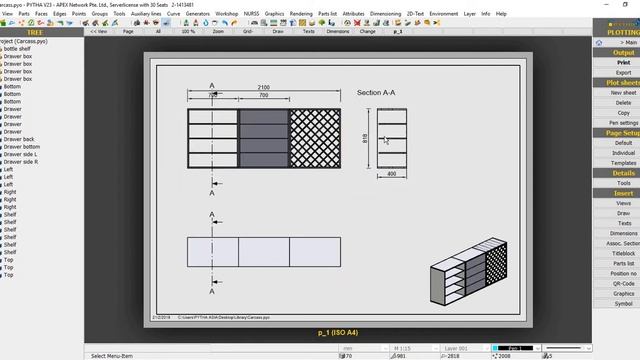Image resolution: width=640 pixels, height=360 pixels.
Task: Click the Change button in sub-toolbar
Action: tap(367, 31)
